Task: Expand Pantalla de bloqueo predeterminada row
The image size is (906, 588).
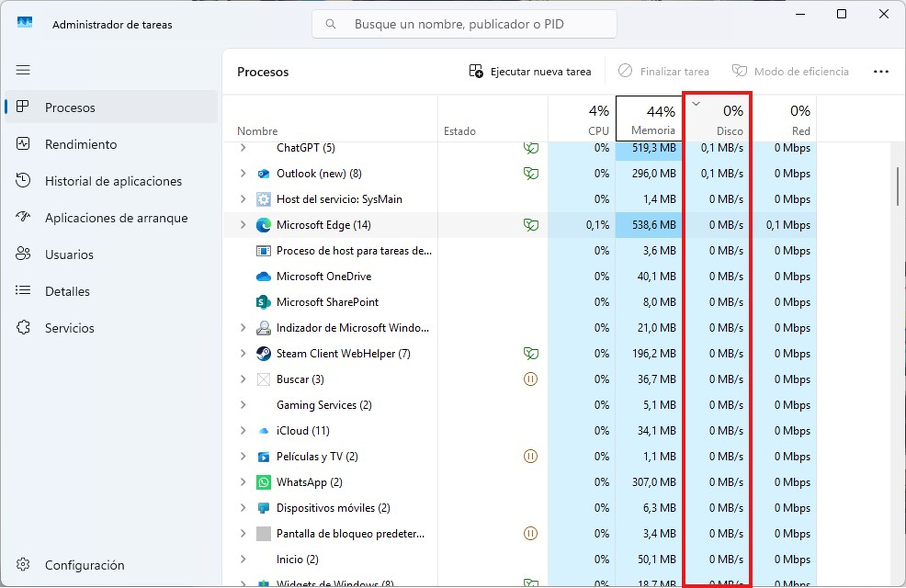Action: pos(243,533)
